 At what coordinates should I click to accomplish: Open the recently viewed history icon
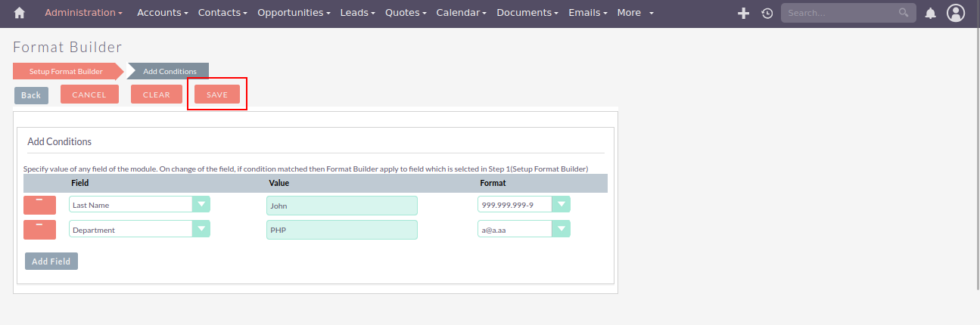click(x=767, y=13)
